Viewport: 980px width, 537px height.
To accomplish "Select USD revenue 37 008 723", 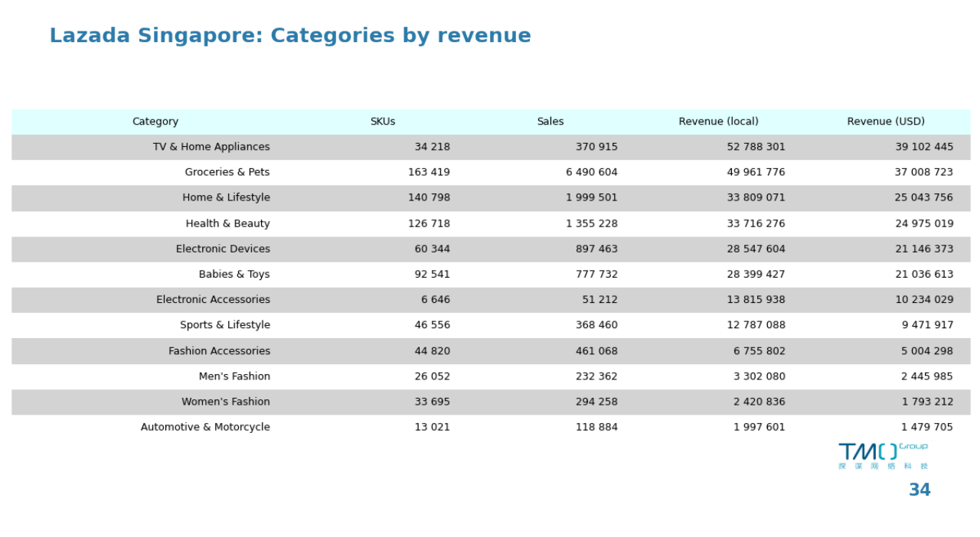I will [x=924, y=172].
